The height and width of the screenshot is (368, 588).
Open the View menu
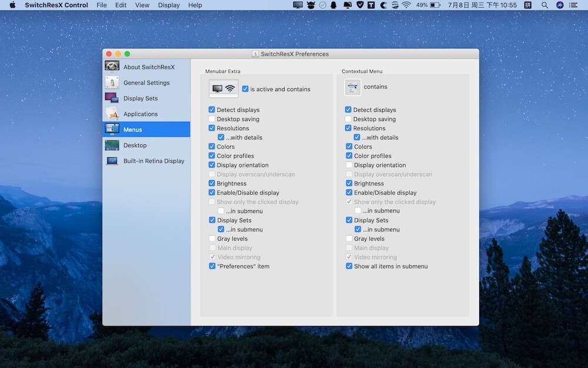click(142, 5)
